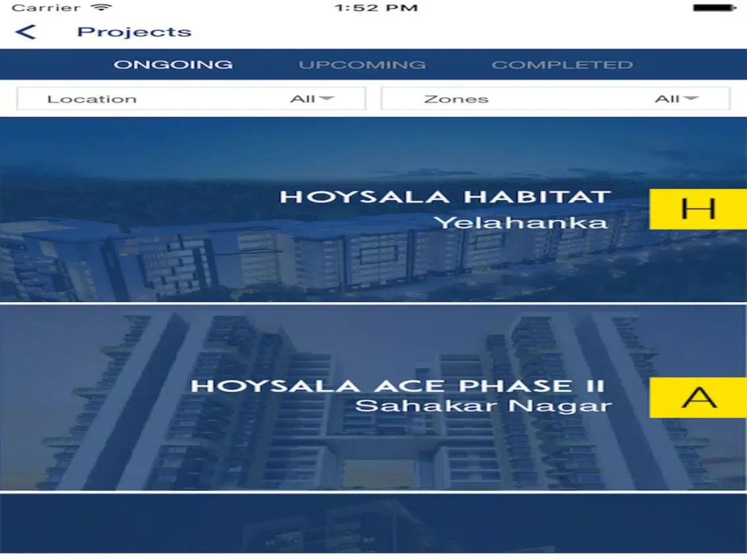Tap the Yelahanka location text
The width and height of the screenshot is (747, 560).
[521, 222]
